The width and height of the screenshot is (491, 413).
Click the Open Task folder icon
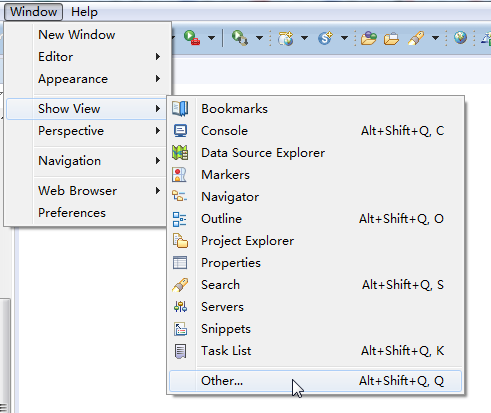coord(391,38)
